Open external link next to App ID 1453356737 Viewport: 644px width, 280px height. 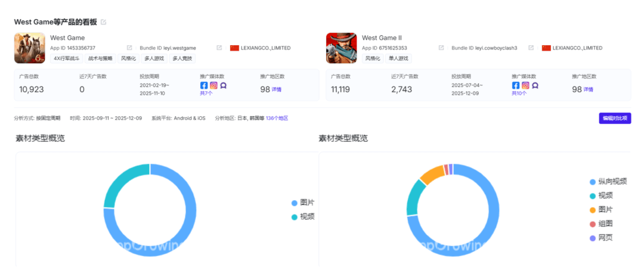click(129, 48)
